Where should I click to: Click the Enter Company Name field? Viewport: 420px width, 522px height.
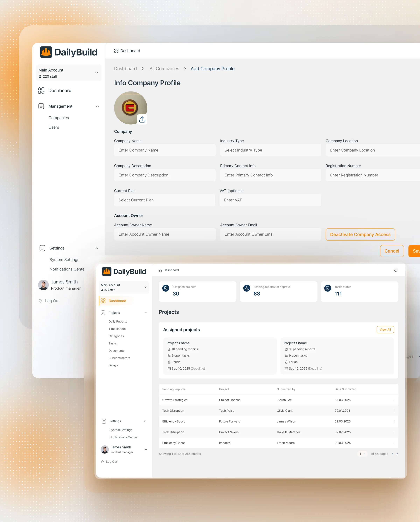(165, 150)
